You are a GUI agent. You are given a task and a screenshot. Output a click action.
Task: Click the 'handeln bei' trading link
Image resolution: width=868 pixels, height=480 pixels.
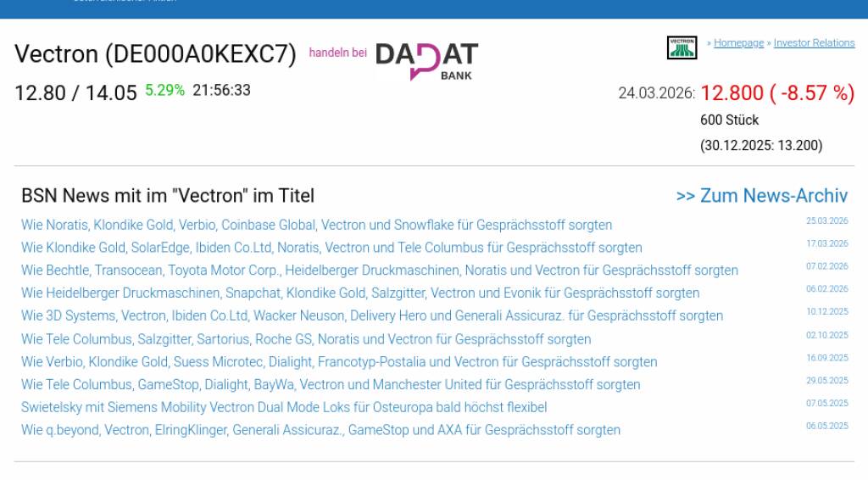[337, 53]
